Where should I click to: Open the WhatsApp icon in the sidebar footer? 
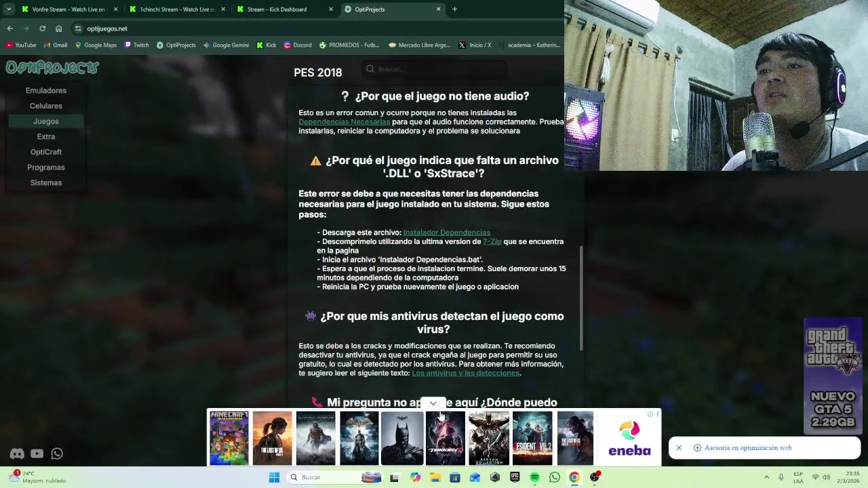[x=57, y=453]
